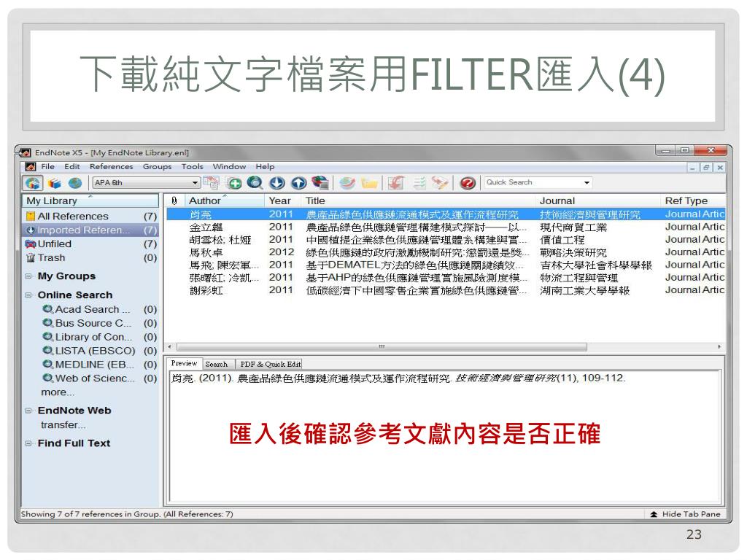Open the Groups menu
This screenshot has width=747, height=560.
point(158,167)
